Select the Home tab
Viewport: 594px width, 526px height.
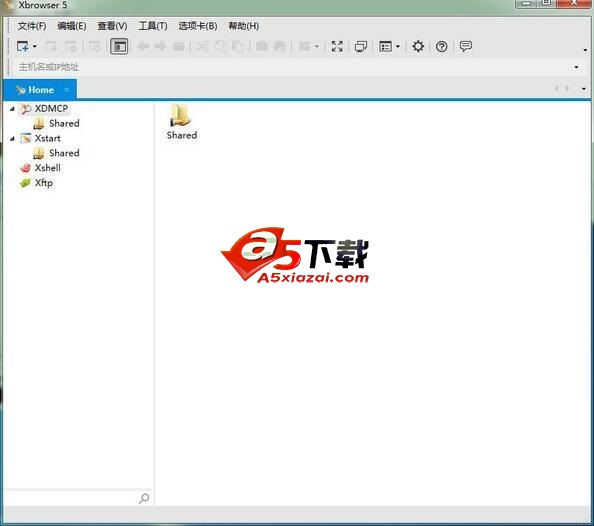click(39, 90)
